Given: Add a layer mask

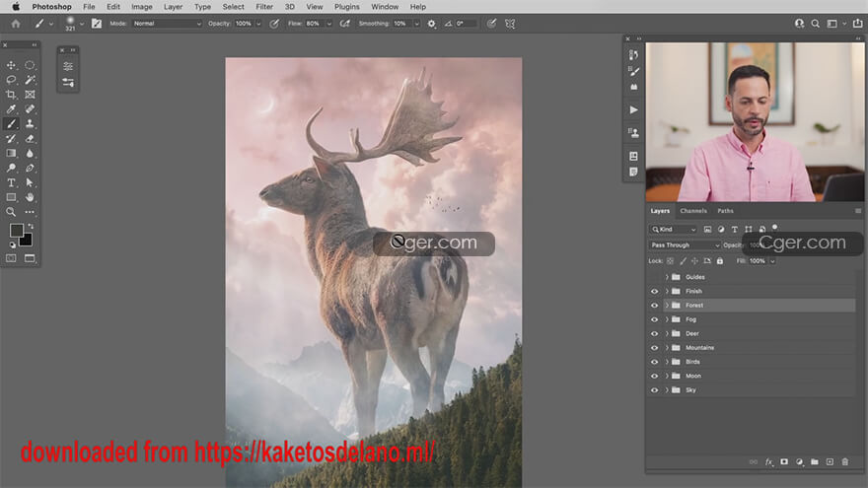Looking at the screenshot, I should (784, 462).
